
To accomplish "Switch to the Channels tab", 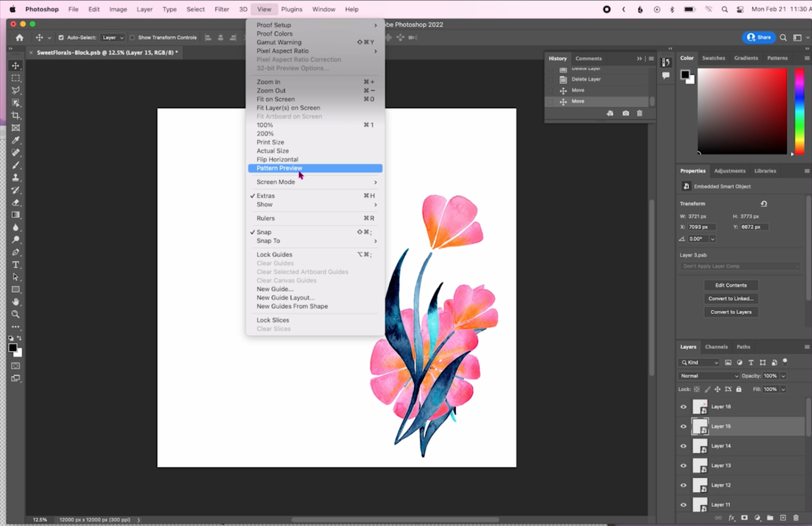I will [717, 347].
